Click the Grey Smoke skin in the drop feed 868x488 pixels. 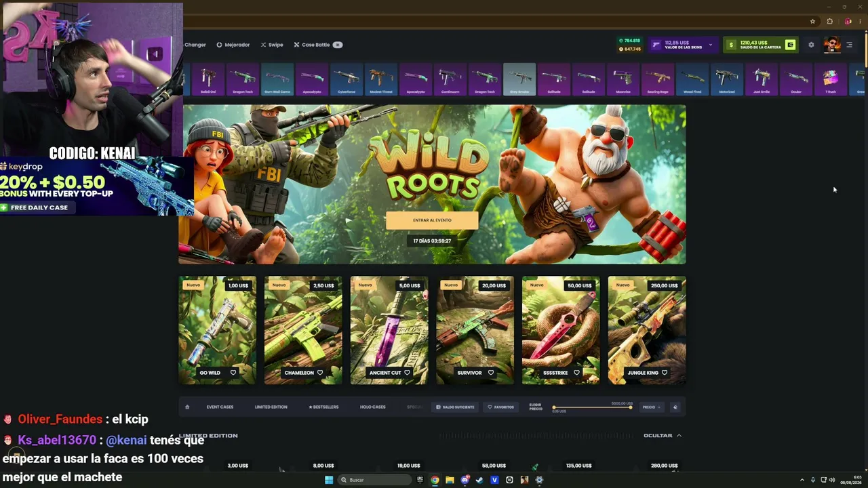(519, 79)
